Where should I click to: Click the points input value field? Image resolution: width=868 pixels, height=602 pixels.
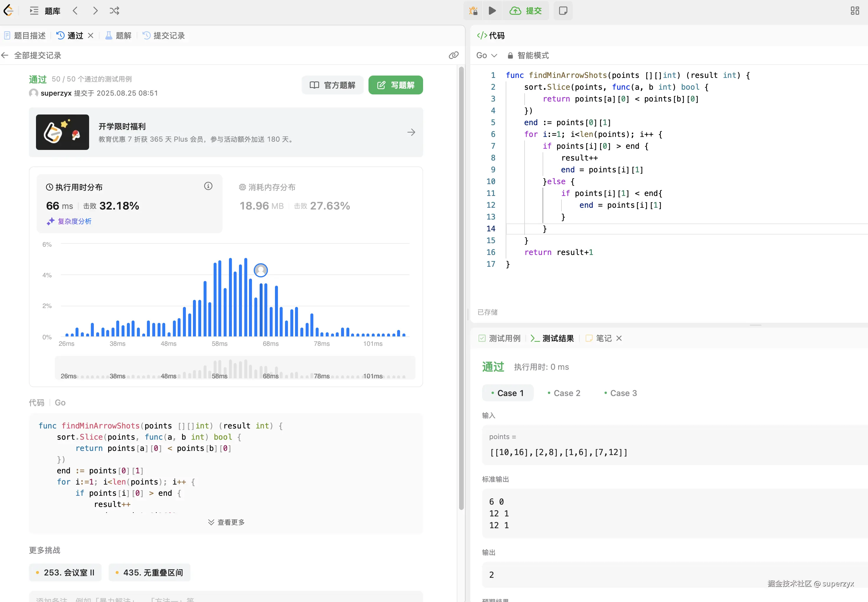click(675, 445)
